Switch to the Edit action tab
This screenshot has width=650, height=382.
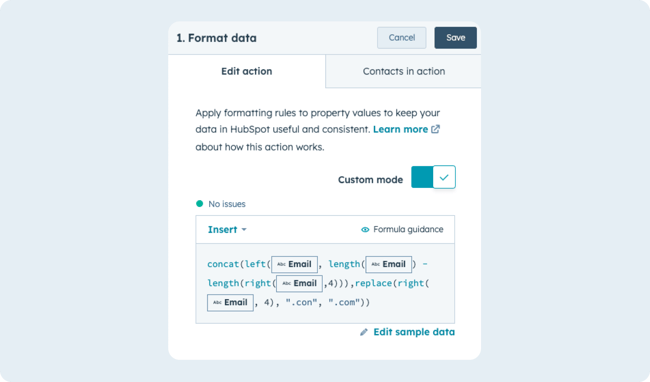(247, 71)
